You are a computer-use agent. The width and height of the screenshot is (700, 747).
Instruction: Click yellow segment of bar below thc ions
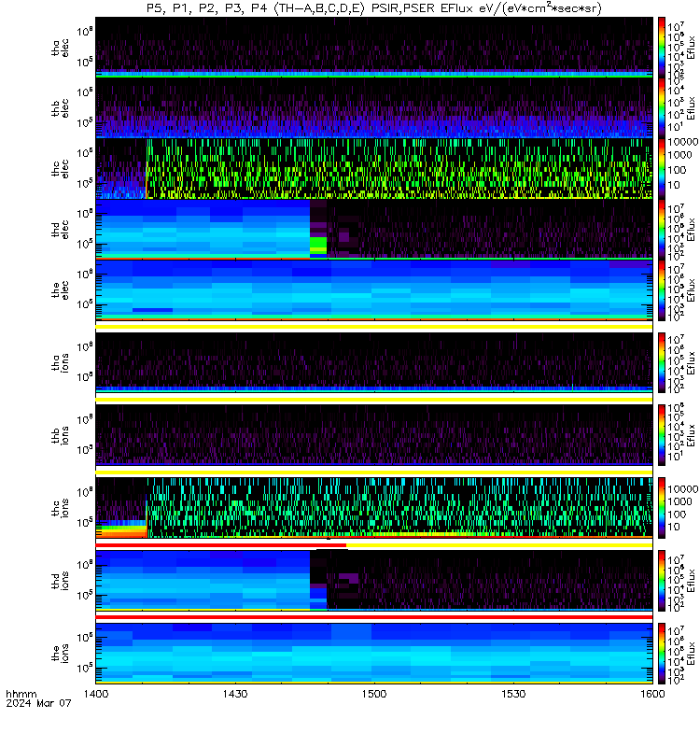(499, 545)
